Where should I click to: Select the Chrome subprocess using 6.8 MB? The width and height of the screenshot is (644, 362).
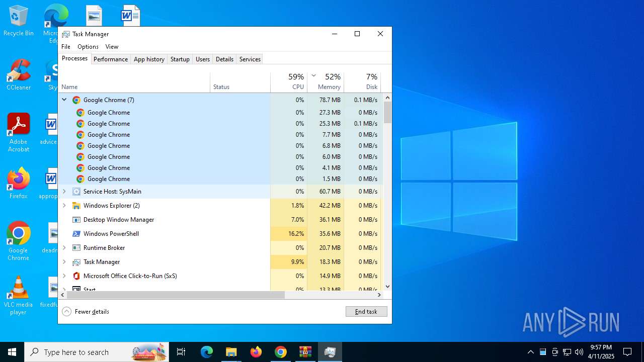[x=221, y=146]
